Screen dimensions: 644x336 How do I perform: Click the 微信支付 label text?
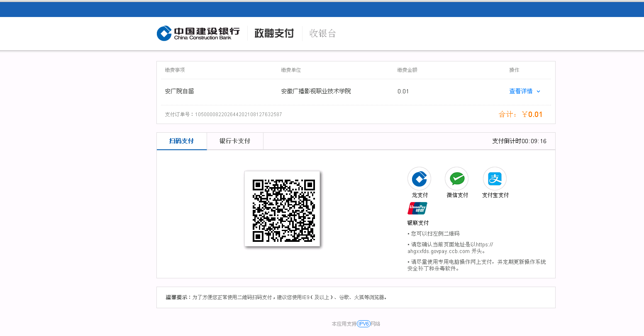tap(457, 195)
